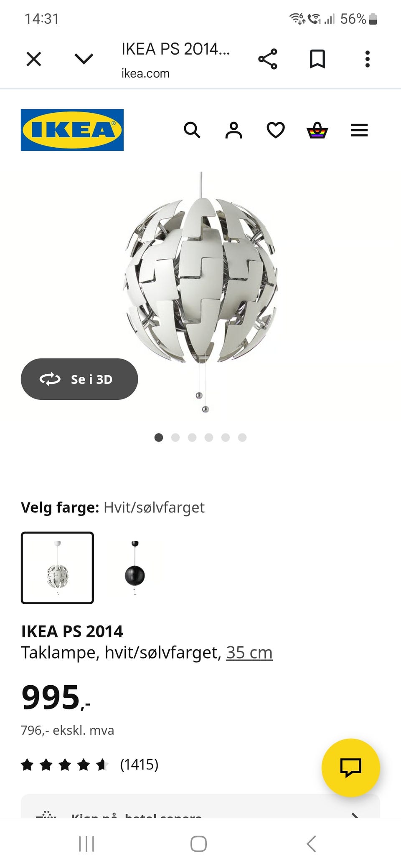View the lamp in 3D

click(x=79, y=379)
